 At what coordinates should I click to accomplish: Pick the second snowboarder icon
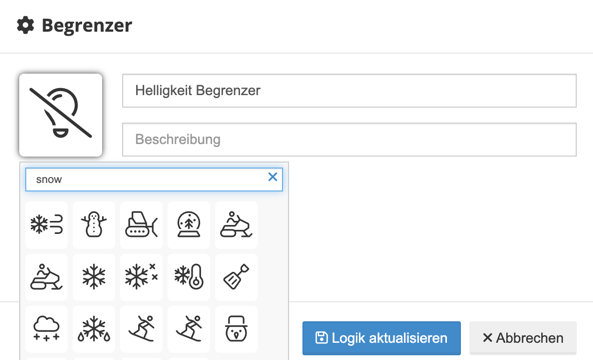[189, 329]
